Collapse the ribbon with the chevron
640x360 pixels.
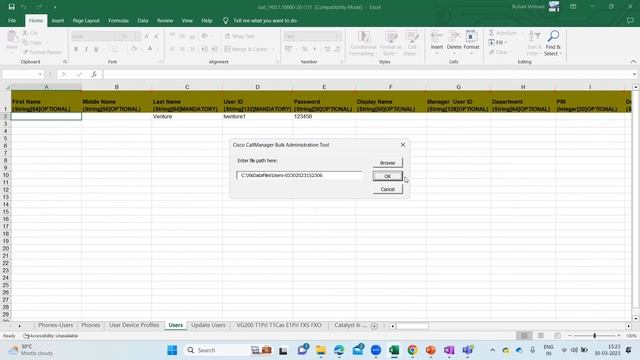click(633, 62)
